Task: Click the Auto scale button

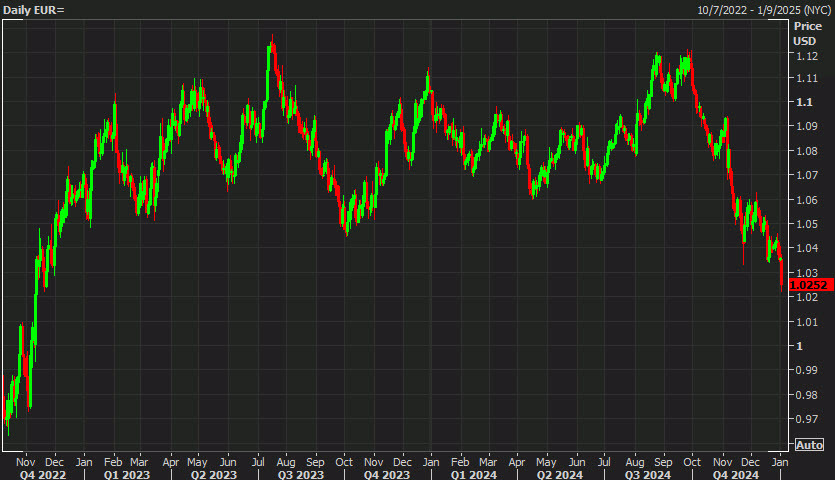Action: 810,445
